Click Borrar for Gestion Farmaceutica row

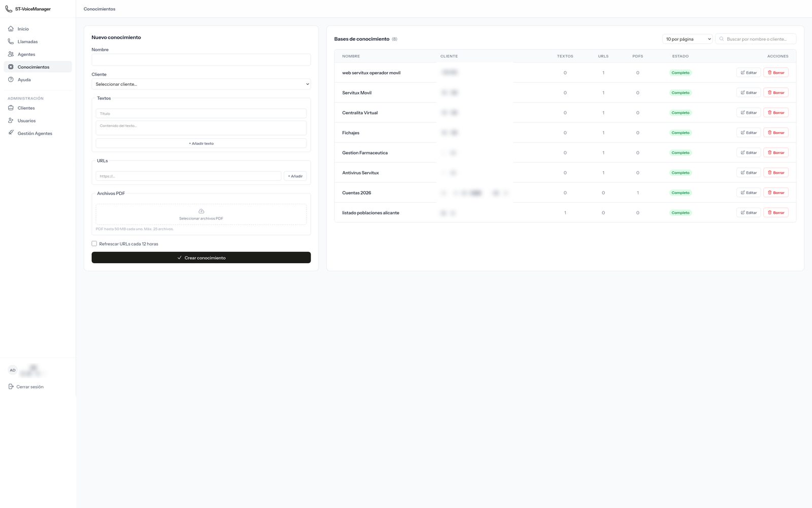point(775,152)
